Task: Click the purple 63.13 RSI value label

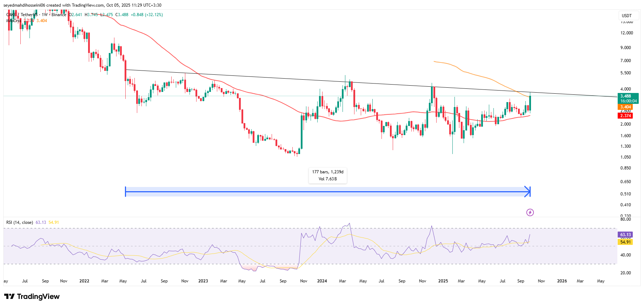Action: click(625, 235)
